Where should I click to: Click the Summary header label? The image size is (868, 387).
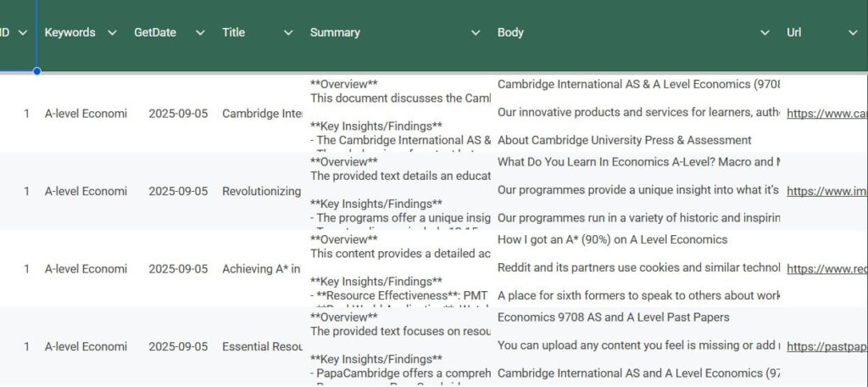335,32
